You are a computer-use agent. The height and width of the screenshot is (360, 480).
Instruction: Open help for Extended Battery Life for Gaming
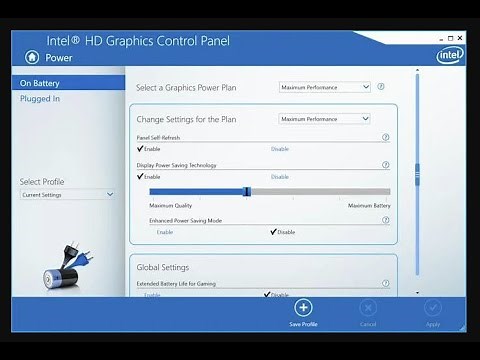[386, 283]
